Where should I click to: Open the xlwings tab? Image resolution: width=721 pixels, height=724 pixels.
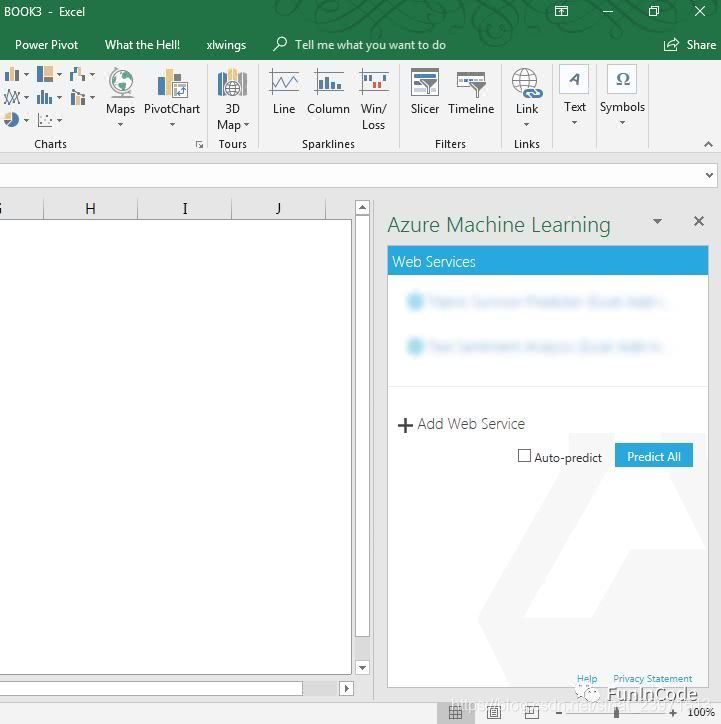pos(226,45)
